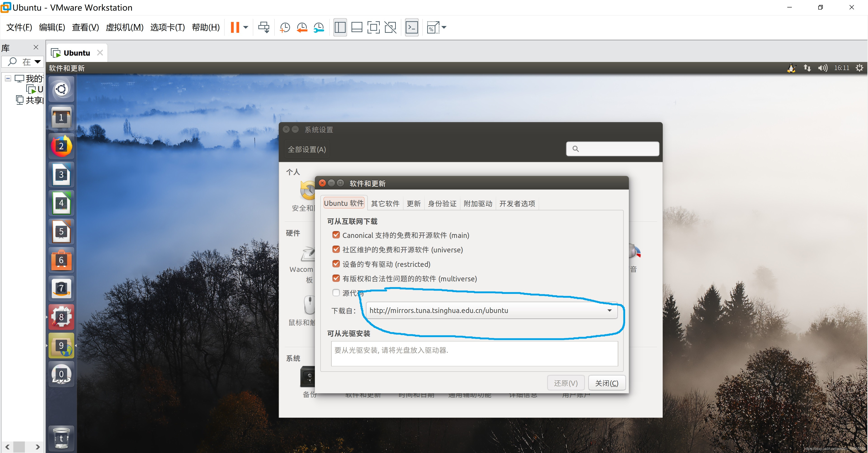Click Send Ctrl+Alt+Del toolbar icon
The width and height of the screenshot is (868, 453).
[264, 27]
